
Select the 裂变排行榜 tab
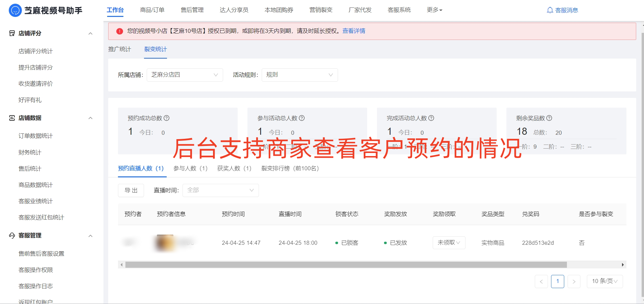coord(290,168)
